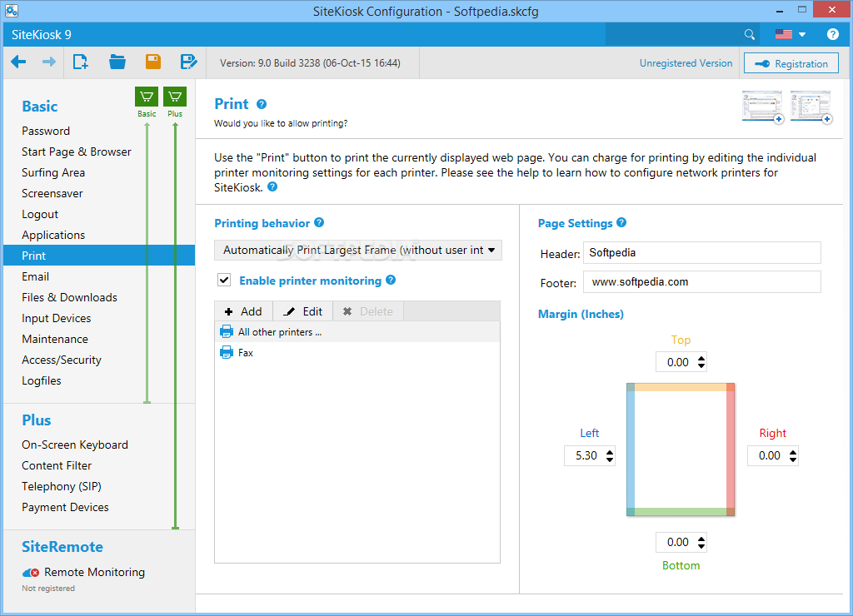853x616 pixels.
Task: Click the Edit printer button
Action: (303, 311)
